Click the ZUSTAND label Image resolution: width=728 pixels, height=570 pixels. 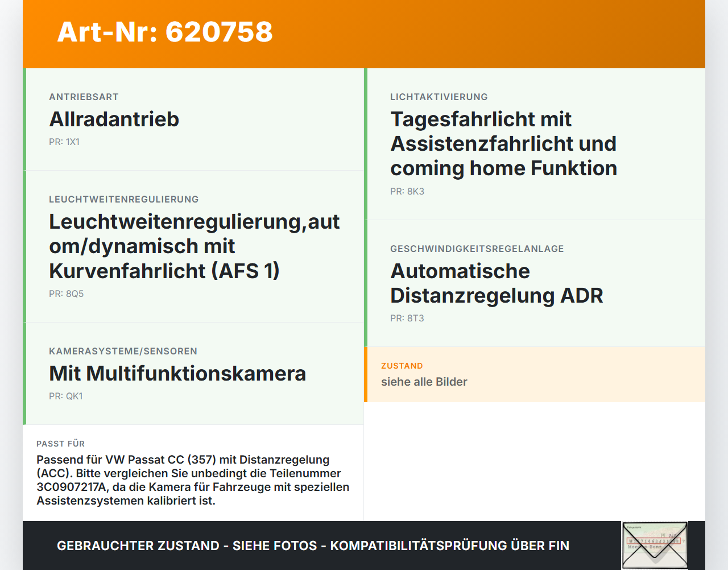click(402, 366)
